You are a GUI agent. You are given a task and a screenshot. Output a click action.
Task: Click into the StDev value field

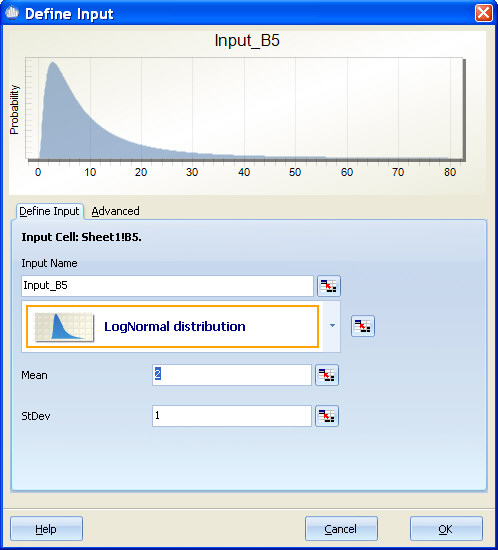[x=232, y=416]
